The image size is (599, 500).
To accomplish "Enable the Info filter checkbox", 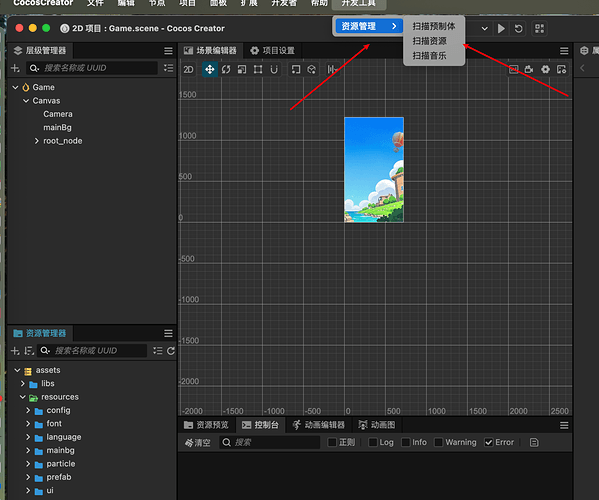I will (x=406, y=442).
